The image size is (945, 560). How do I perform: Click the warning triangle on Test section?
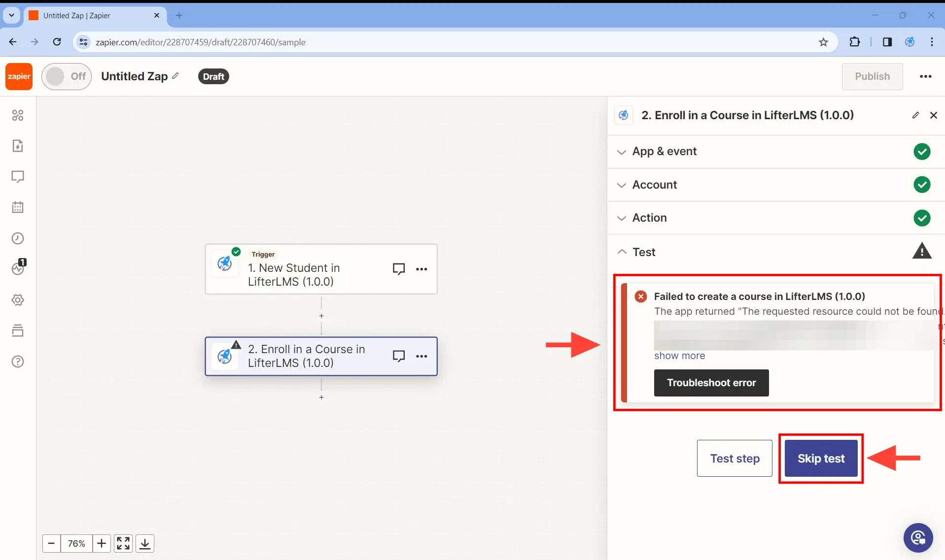click(921, 251)
